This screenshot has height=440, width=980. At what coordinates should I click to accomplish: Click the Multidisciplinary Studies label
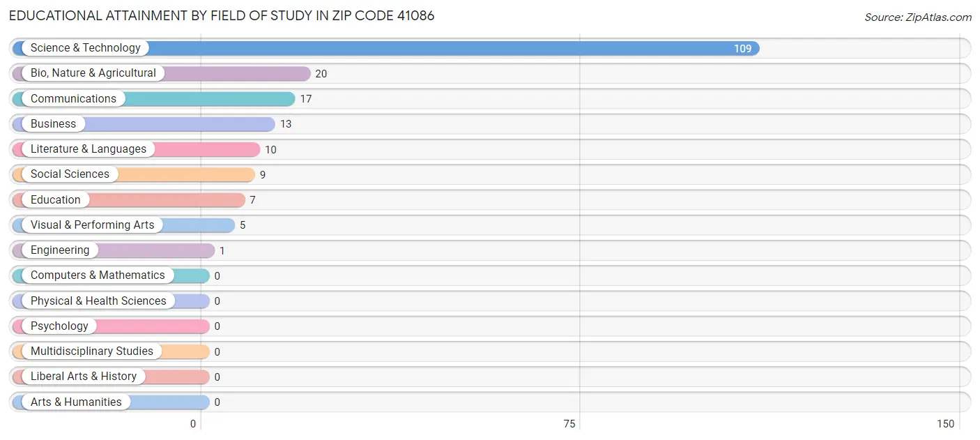[91, 351]
